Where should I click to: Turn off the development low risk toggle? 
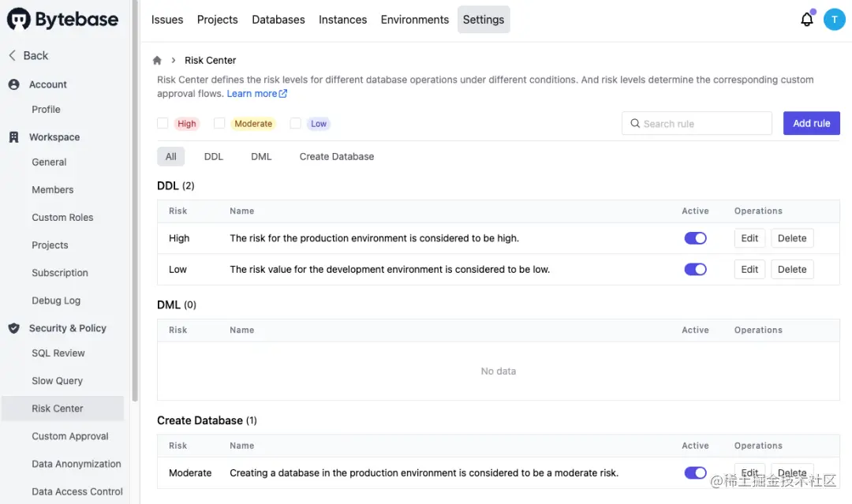coord(695,269)
